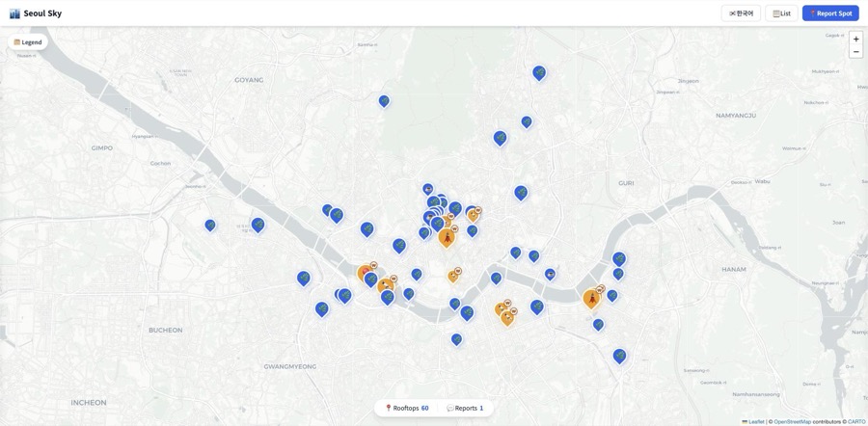The height and width of the screenshot is (426, 868).
Task: Click the Seoul Sky logo title
Action: (x=36, y=13)
